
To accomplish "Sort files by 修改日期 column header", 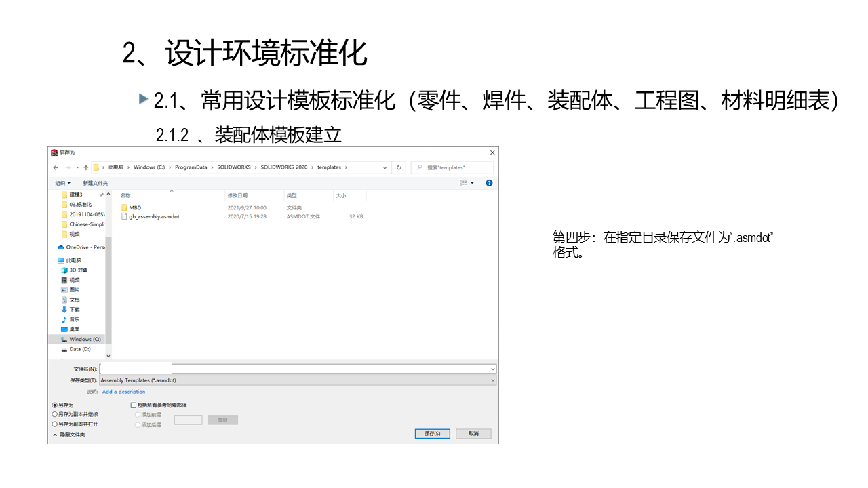I will [237, 195].
